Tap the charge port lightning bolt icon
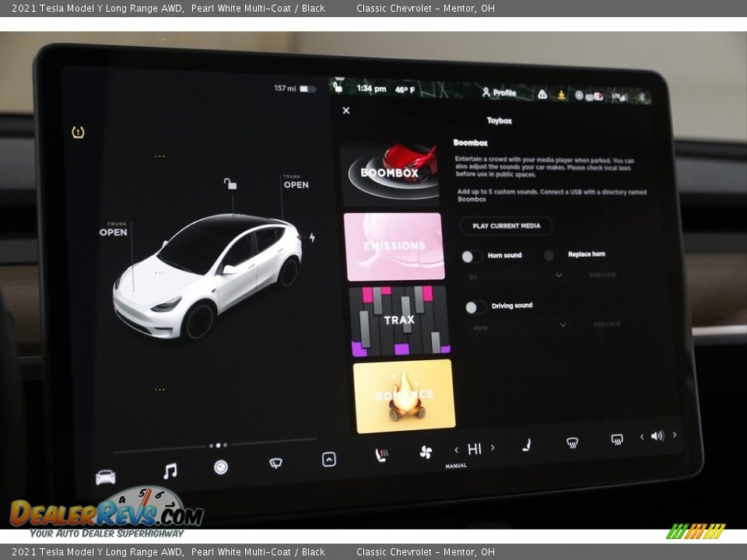The height and width of the screenshot is (560, 747). pos(312,237)
